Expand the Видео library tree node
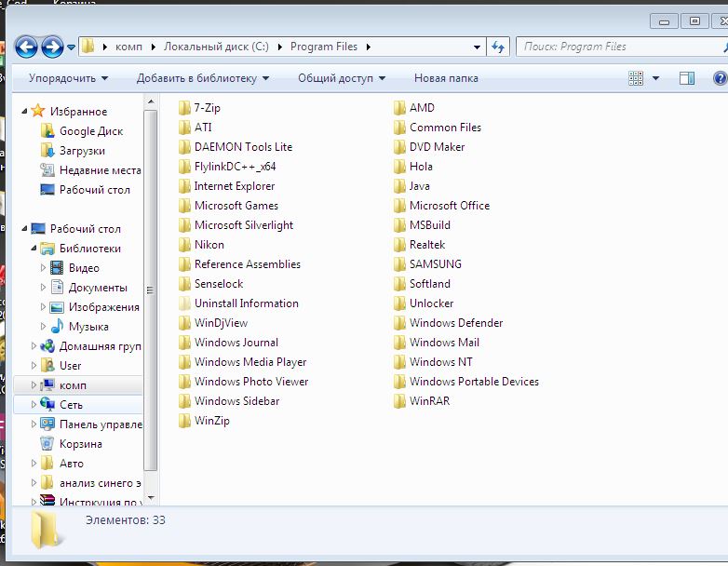 43,268
